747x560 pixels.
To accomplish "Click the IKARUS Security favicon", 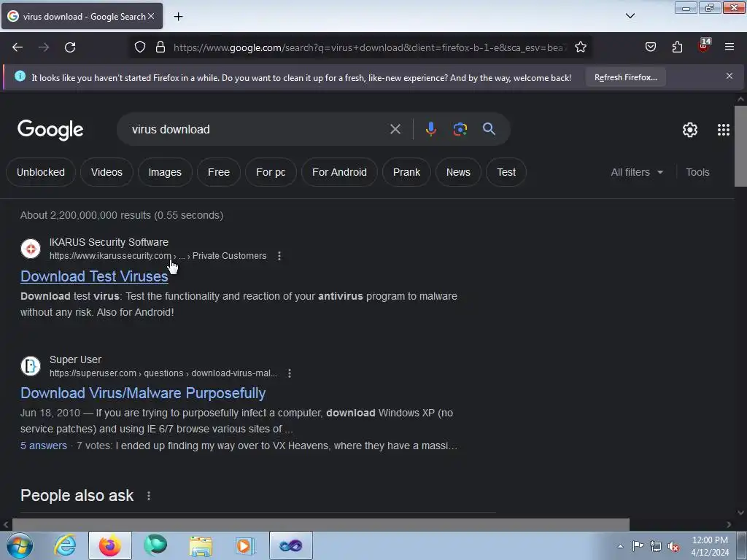I will [x=31, y=249].
